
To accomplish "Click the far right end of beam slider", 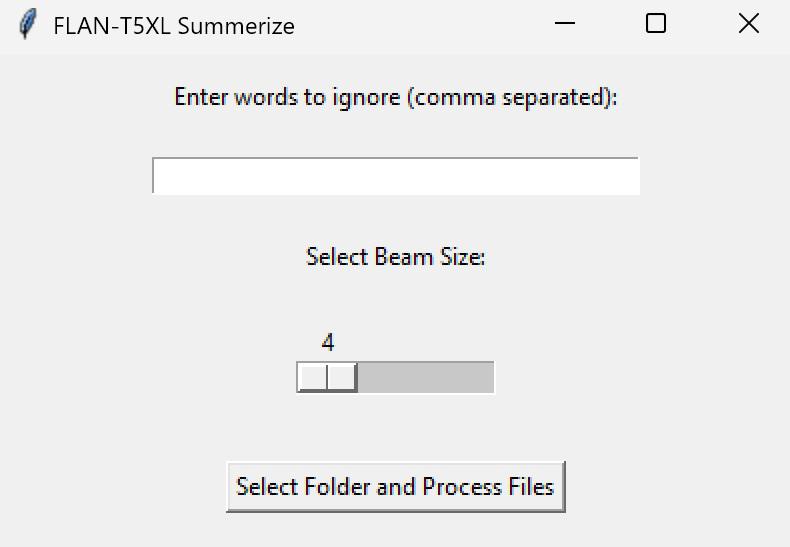I will (x=489, y=377).
